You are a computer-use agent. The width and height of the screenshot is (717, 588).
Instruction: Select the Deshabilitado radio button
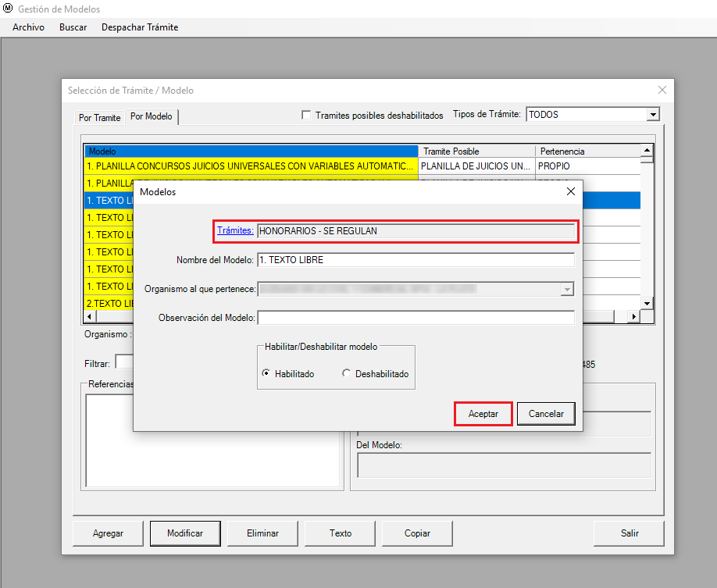click(347, 374)
